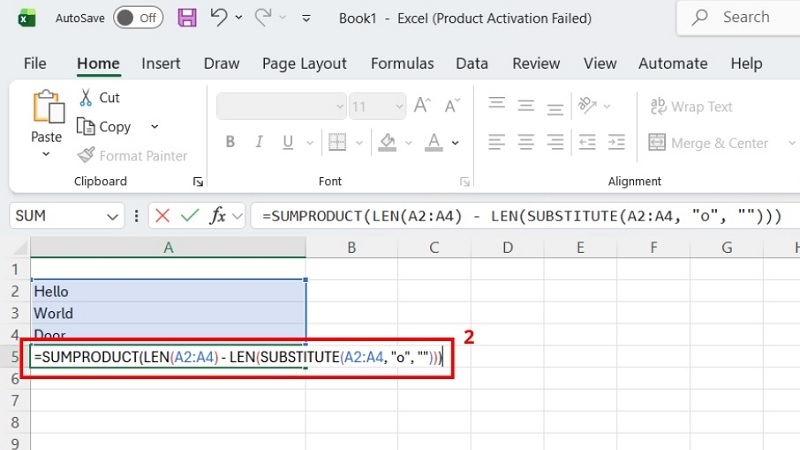Switch to the Draw tab
The image size is (800, 450).
pos(221,63)
